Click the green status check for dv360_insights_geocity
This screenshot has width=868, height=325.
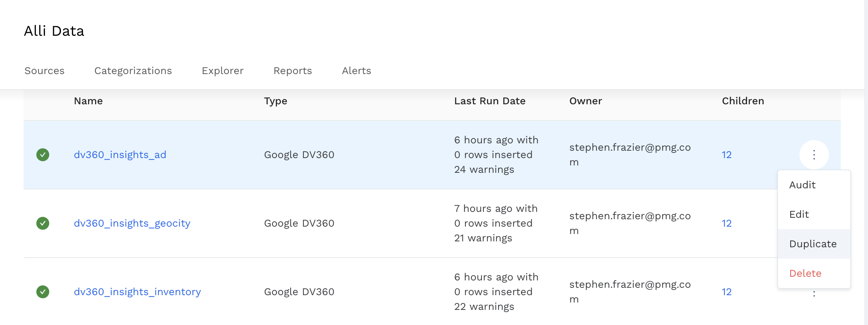43,223
